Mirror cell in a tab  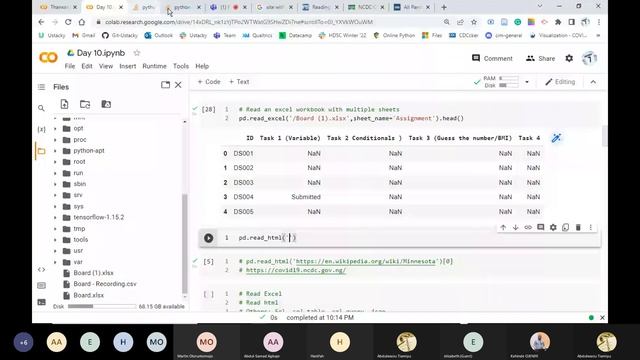[x=565, y=227]
